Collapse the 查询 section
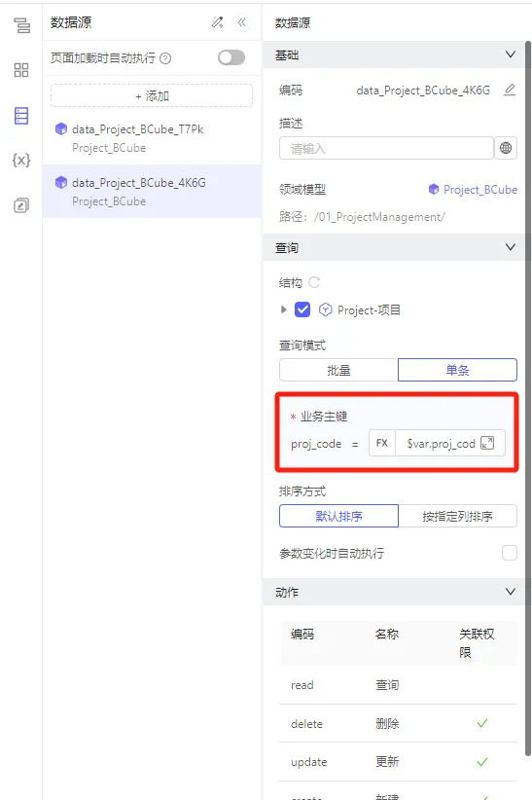The height and width of the screenshot is (800, 532). (510, 247)
